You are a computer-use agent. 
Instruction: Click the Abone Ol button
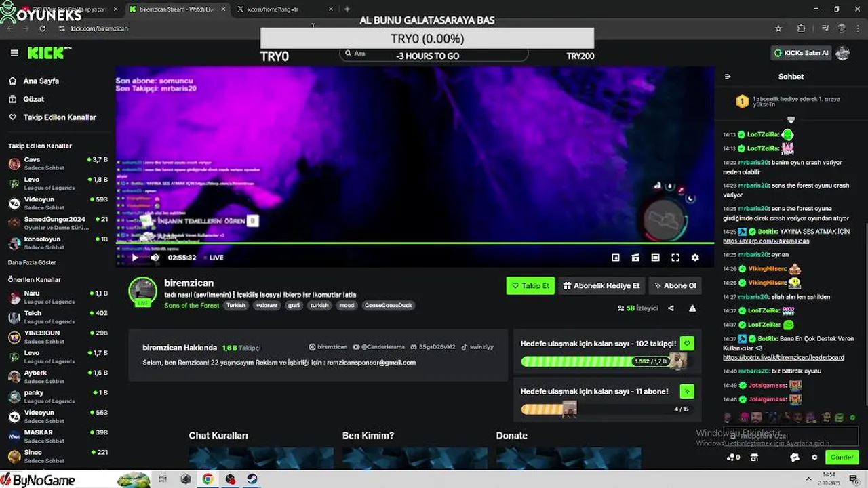(675, 285)
